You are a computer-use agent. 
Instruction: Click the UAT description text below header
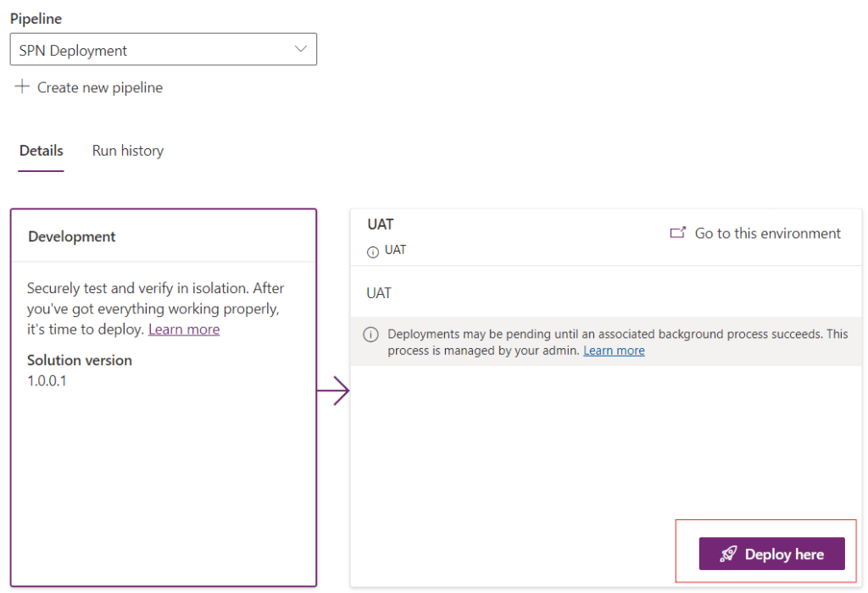pos(379,293)
